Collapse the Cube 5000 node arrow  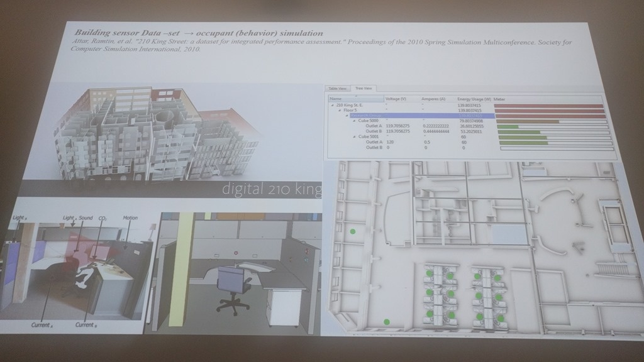tap(353, 121)
